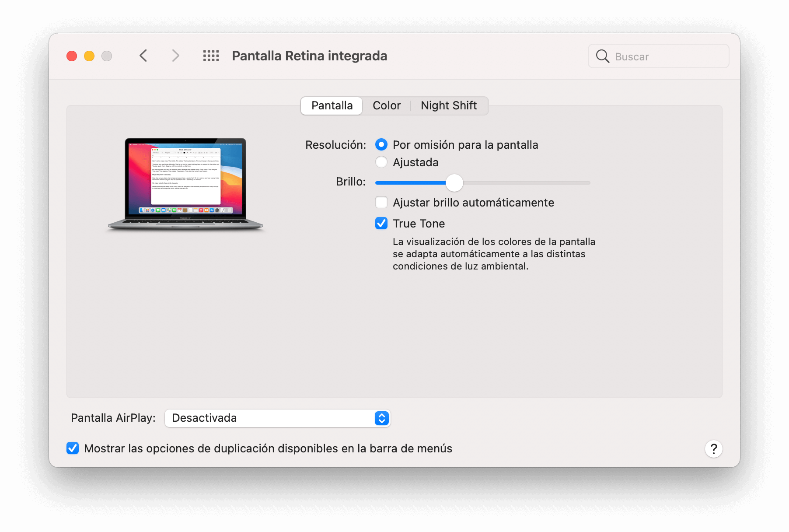Select the Pantalla tab
Image resolution: width=789 pixels, height=532 pixels.
[331, 105]
